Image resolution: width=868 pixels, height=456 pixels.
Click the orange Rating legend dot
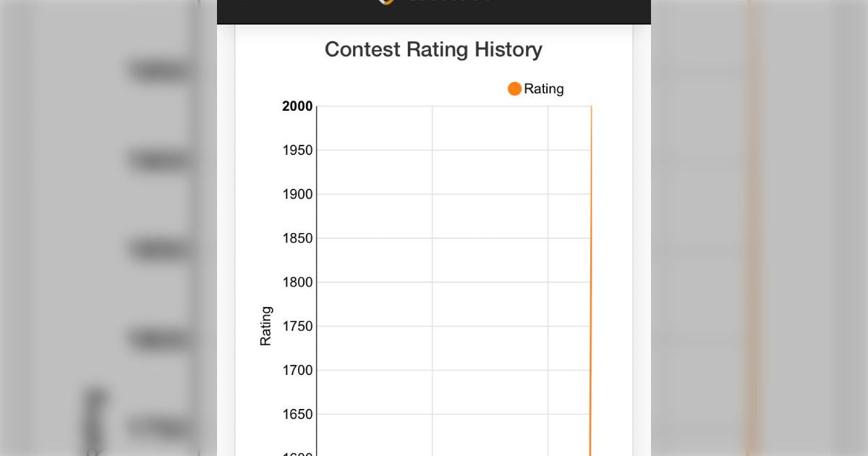[514, 89]
